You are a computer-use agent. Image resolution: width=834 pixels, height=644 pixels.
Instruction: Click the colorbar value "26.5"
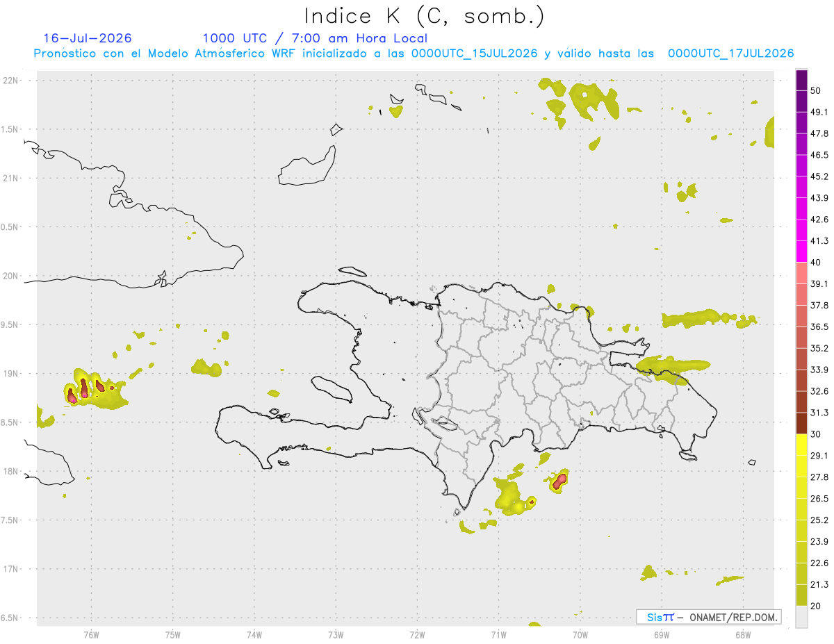click(819, 498)
